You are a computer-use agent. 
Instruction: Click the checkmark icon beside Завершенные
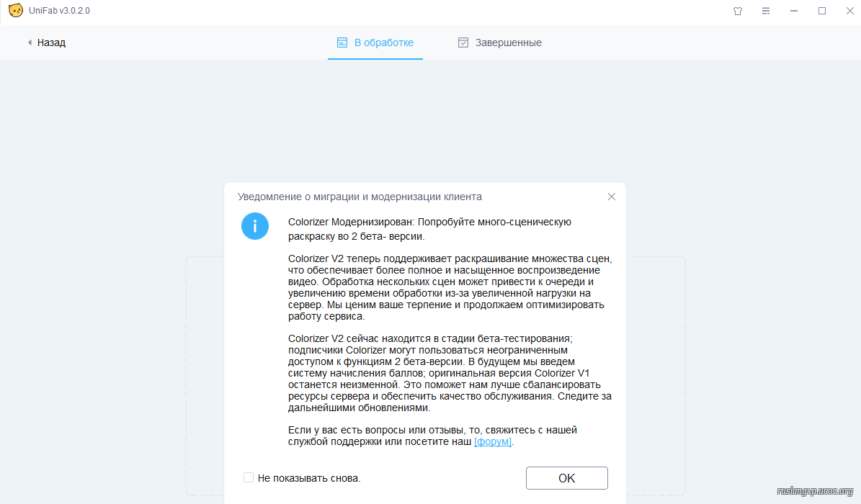tap(463, 42)
